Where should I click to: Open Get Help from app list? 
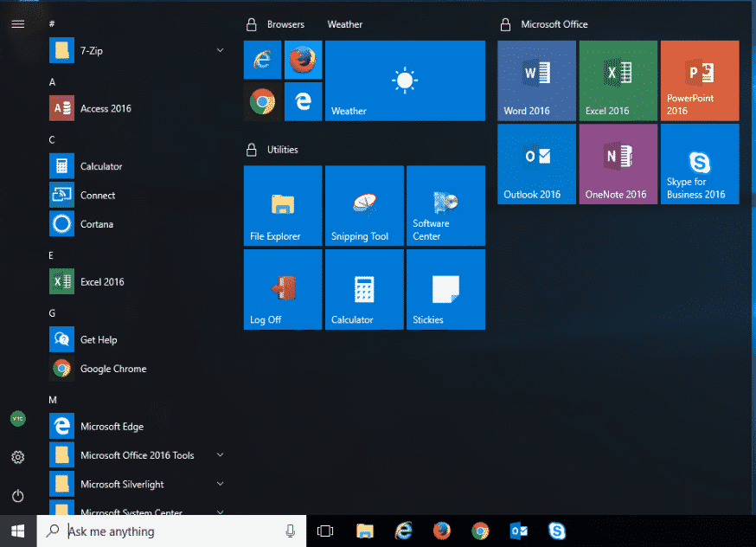pyautogui.click(x=138, y=339)
